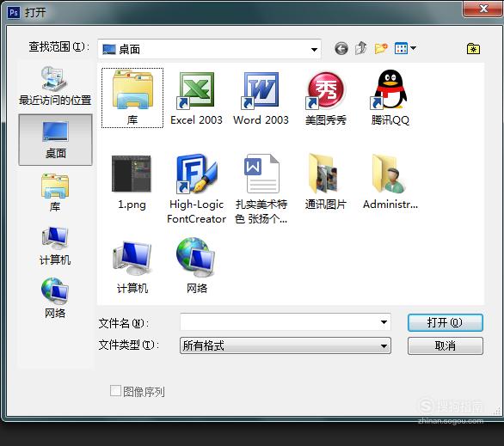Viewport: 504px width, 446px height.
Task: Expand the 查找范围 location dropdown
Action: [314, 50]
